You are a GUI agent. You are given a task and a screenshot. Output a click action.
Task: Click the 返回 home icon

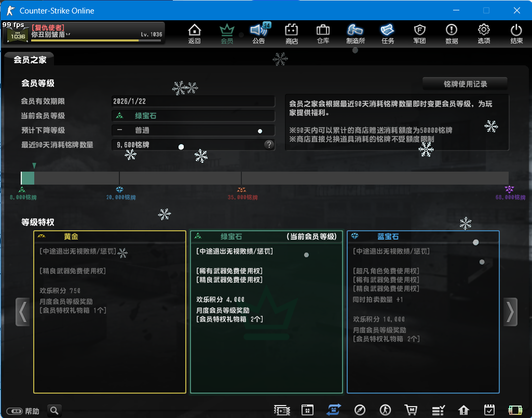194,34
